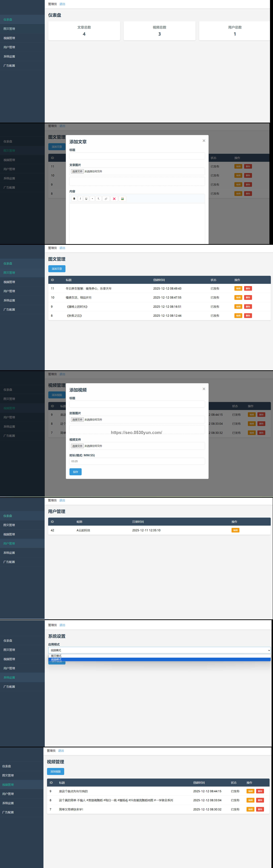Edit the article 慢煮生活，细品岁月
This screenshot has width=273, height=868.
coord(238,298)
